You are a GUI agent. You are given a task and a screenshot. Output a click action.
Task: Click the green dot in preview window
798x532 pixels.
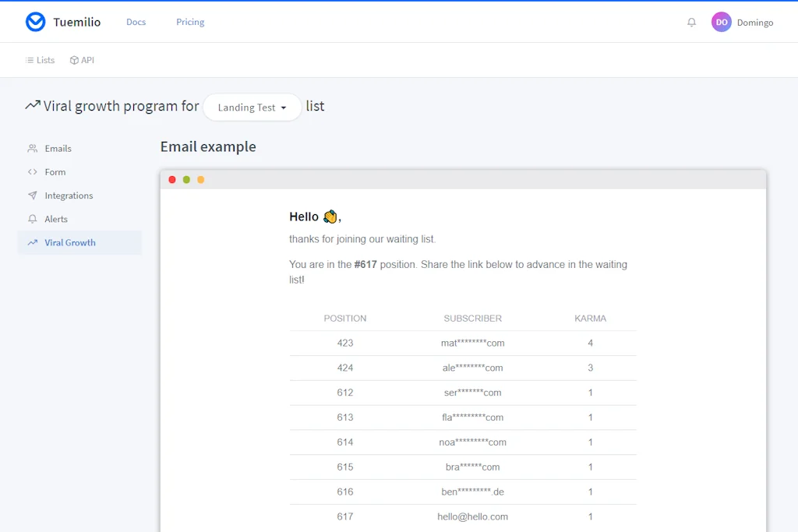coord(186,180)
